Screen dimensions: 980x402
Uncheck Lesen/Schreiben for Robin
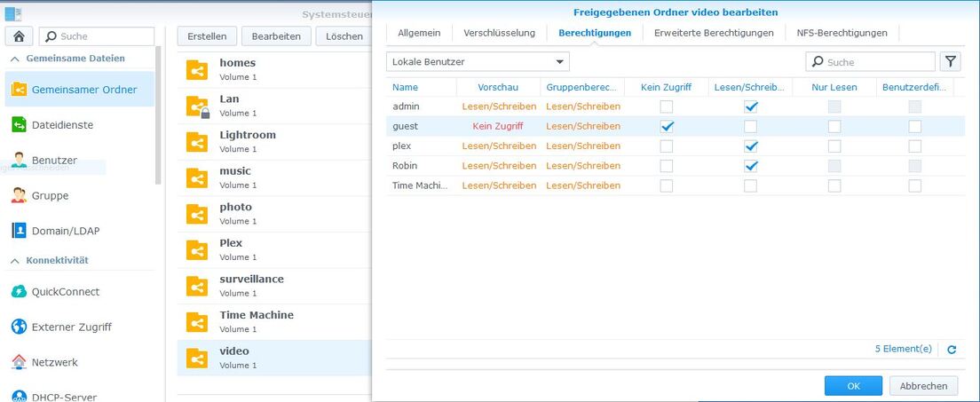point(751,166)
